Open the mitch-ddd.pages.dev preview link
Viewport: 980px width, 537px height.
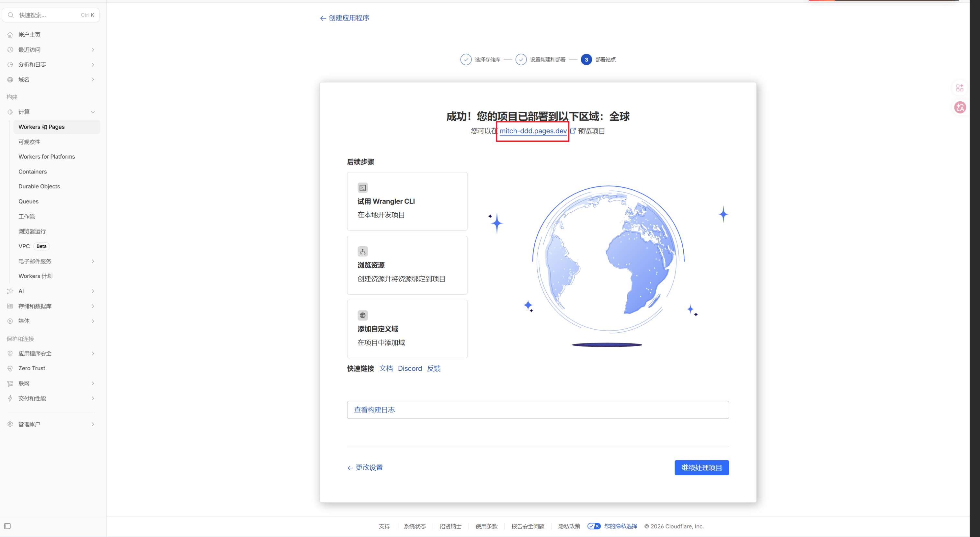[533, 131]
